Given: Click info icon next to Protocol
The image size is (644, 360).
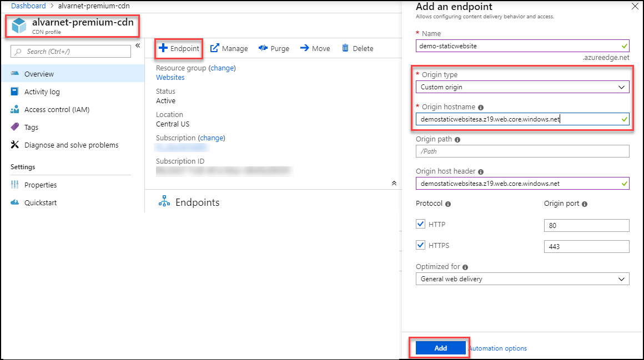Looking at the screenshot, I should coord(448,204).
